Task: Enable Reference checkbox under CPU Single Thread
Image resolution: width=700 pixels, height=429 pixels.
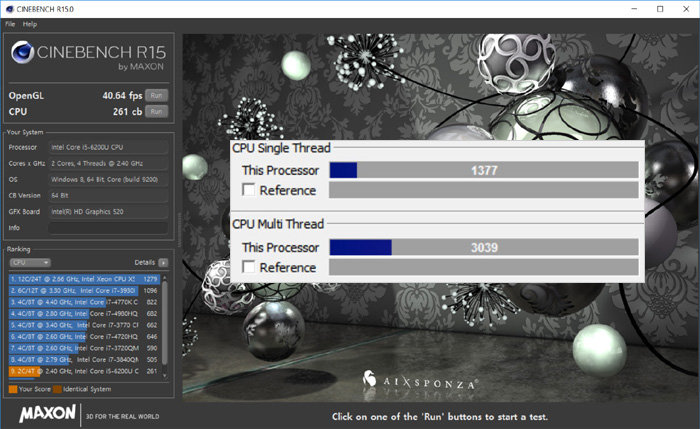Action: click(x=249, y=190)
